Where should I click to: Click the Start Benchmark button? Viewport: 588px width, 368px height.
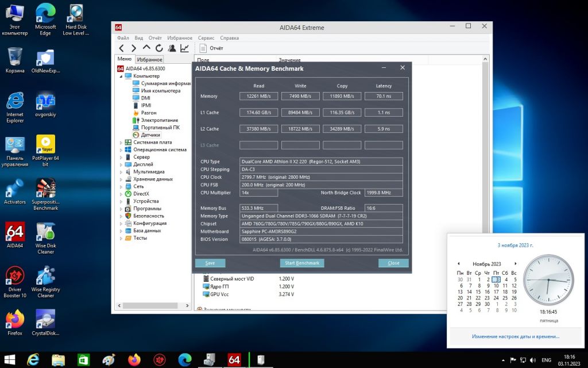click(x=302, y=263)
